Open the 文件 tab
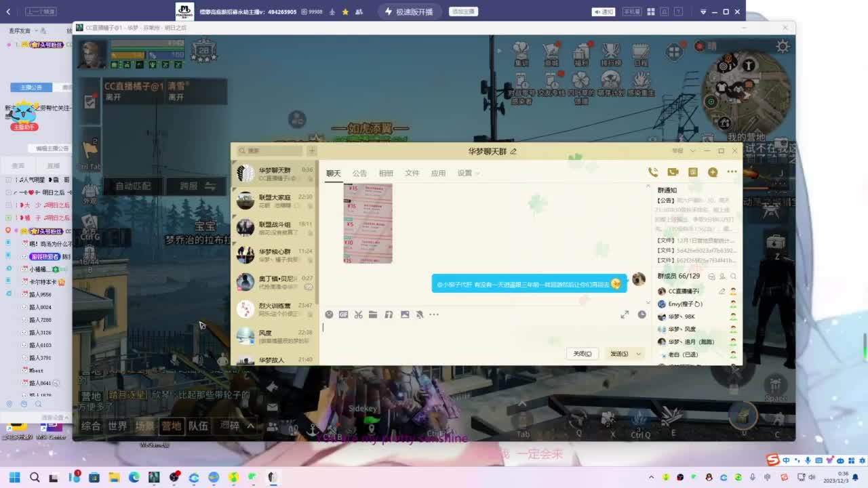868x488 pixels. tap(412, 174)
